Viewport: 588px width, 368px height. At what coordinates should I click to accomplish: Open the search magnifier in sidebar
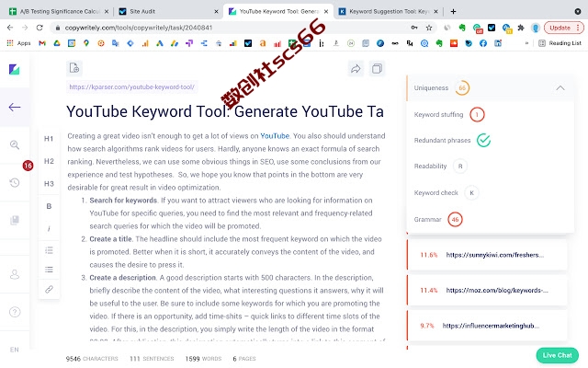tap(15, 144)
